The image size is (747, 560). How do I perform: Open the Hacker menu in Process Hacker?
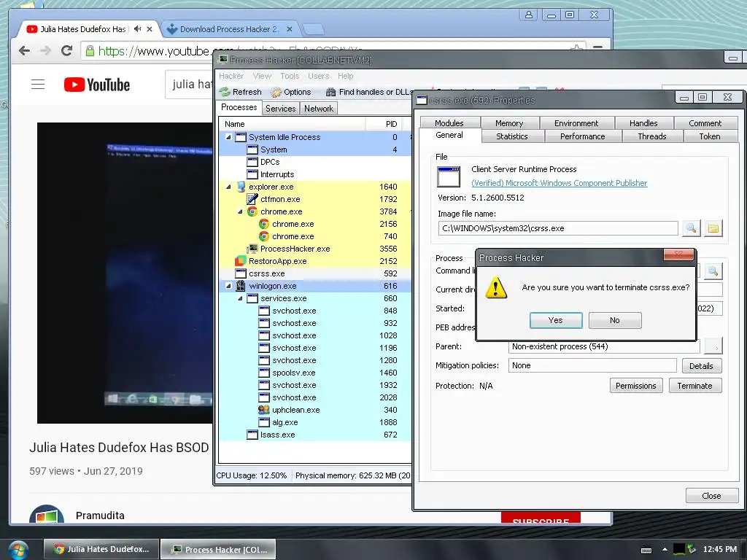(231, 76)
